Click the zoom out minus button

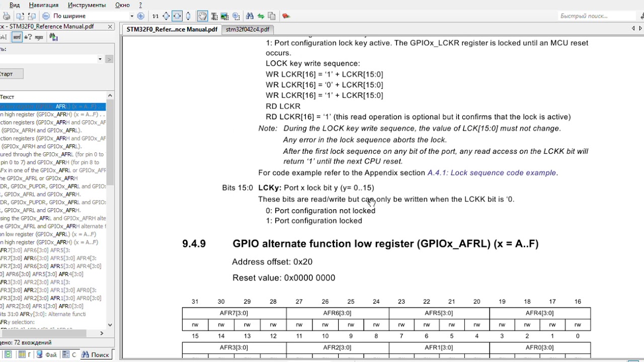click(46, 16)
